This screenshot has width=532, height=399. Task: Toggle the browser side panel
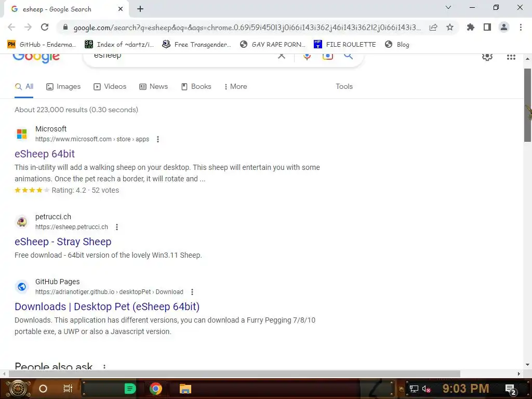[487, 27]
